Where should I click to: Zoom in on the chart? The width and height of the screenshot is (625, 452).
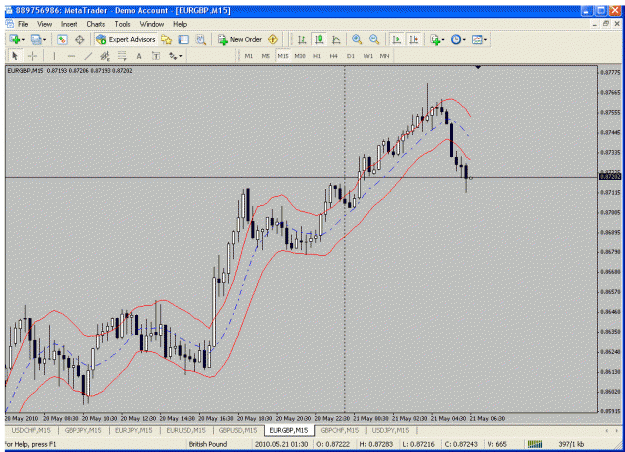[357, 39]
